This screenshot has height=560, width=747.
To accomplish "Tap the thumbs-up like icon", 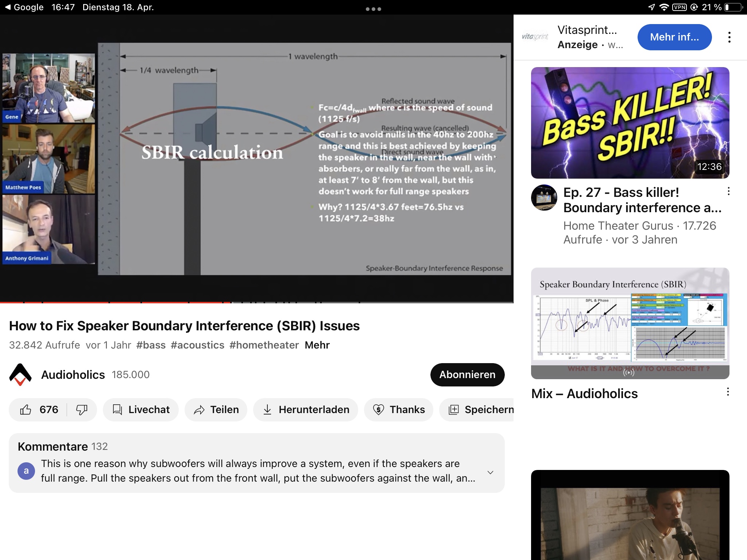I will pyautogui.click(x=26, y=410).
